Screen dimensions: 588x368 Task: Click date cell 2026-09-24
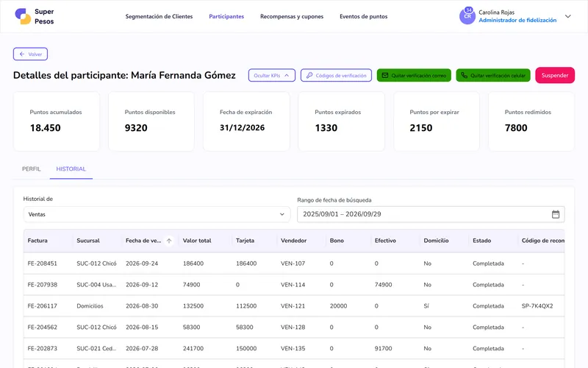point(142,263)
